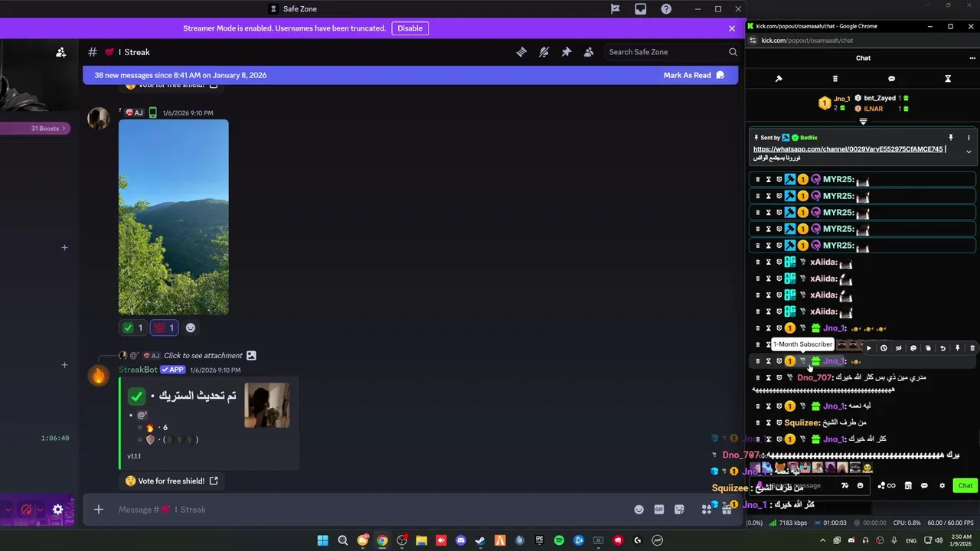The height and width of the screenshot is (551, 980).
Task: Open Squiizee user name in Kick chat
Action: pyautogui.click(x=802, y=422)
